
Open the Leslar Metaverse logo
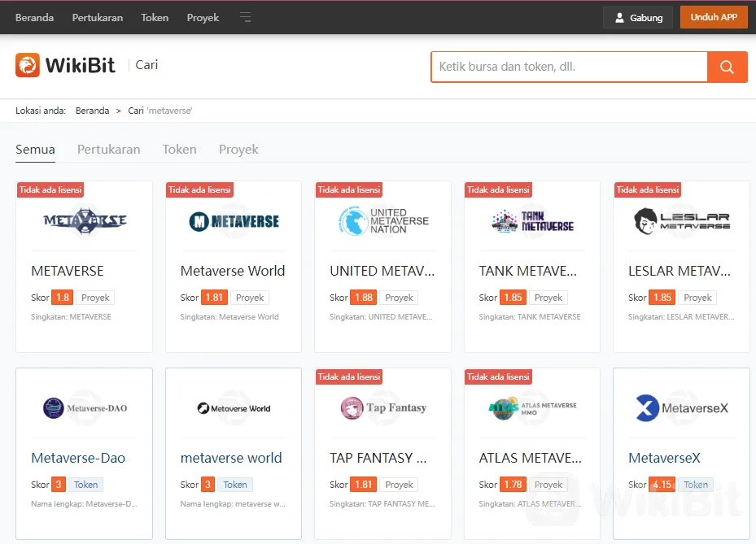(x=682, y=220)
